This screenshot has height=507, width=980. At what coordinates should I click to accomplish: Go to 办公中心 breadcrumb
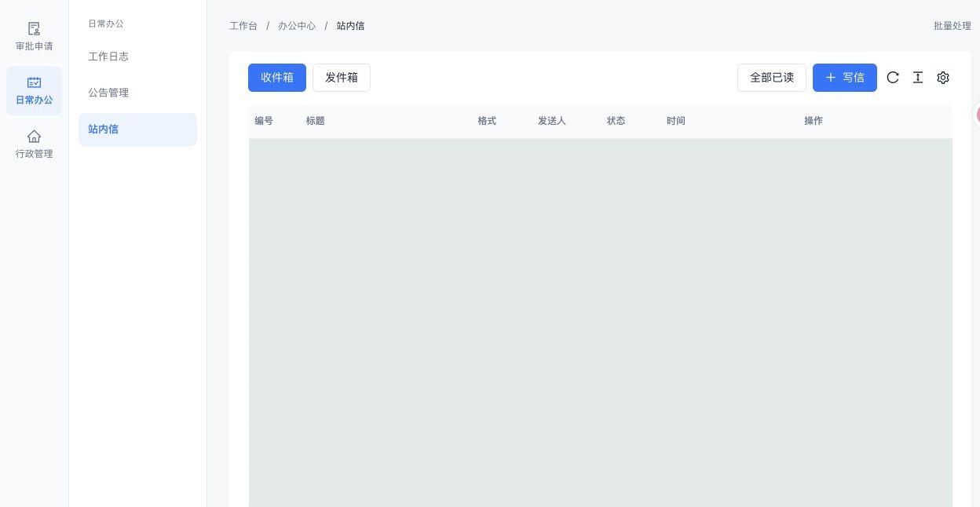coord(297,26)
